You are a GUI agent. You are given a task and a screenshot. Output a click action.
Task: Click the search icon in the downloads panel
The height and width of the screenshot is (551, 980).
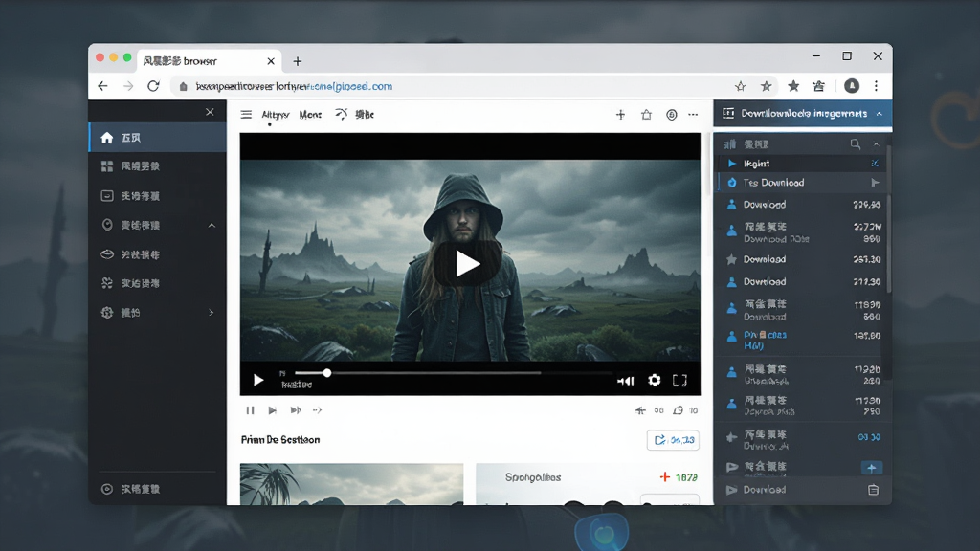tap(855, 144)
